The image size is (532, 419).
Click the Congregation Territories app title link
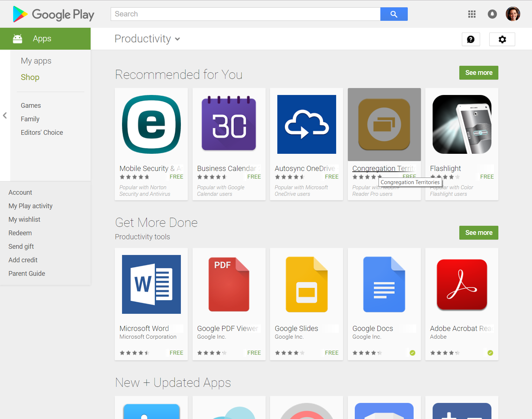pyautogui.click(x=384, y=168)
